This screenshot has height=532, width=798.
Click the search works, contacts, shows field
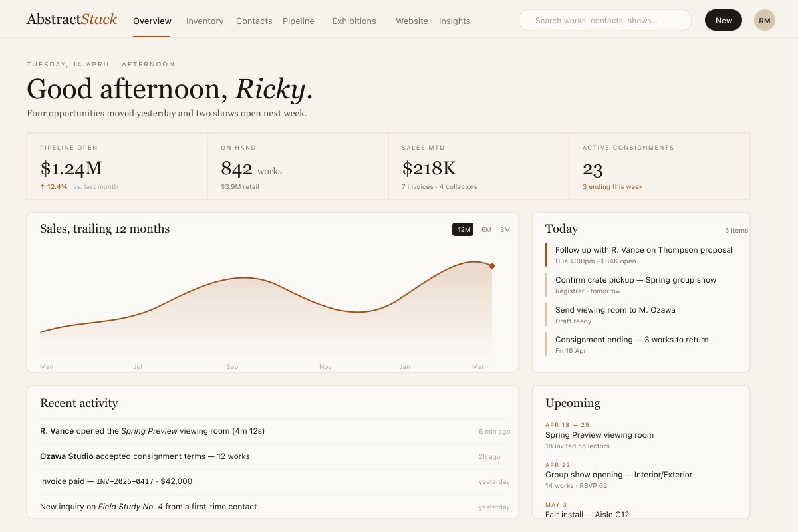click(605, 20)
